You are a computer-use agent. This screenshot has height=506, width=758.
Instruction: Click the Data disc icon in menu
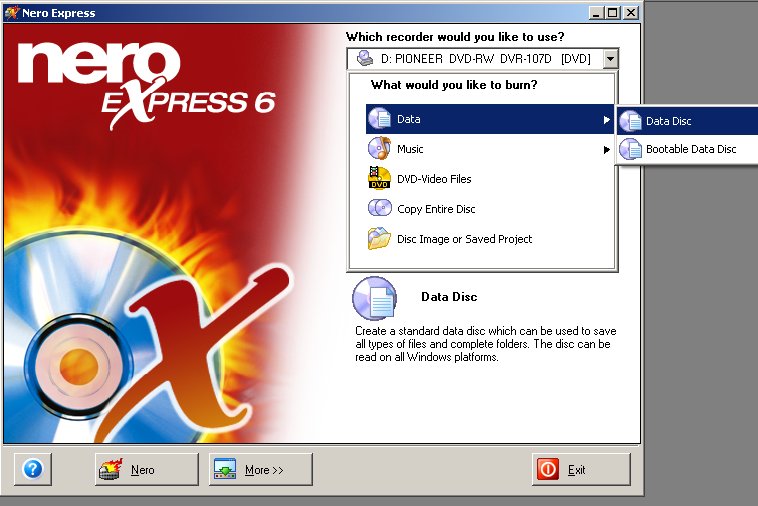click(x=379, y=119)
